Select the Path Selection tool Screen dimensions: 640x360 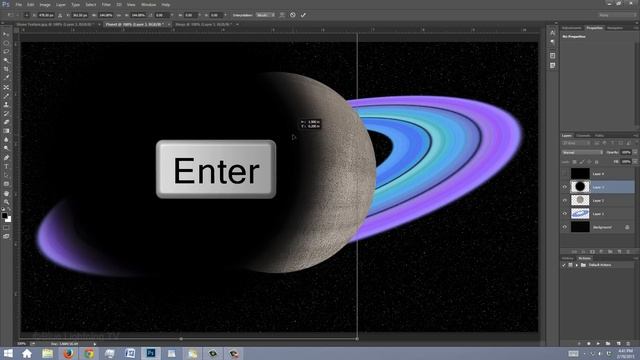[6, 175]
